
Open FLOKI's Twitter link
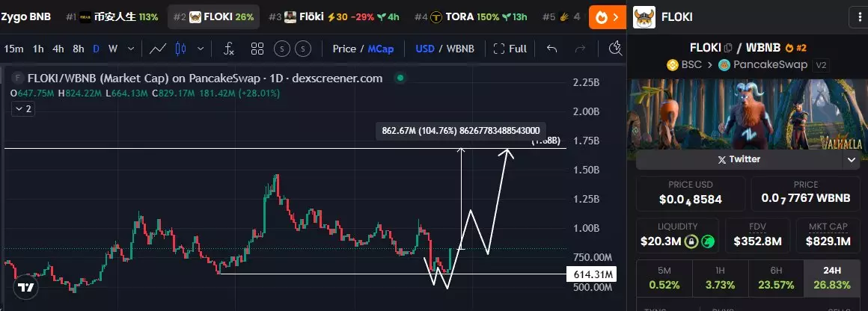pyautogui.click(x=739, y=159)
